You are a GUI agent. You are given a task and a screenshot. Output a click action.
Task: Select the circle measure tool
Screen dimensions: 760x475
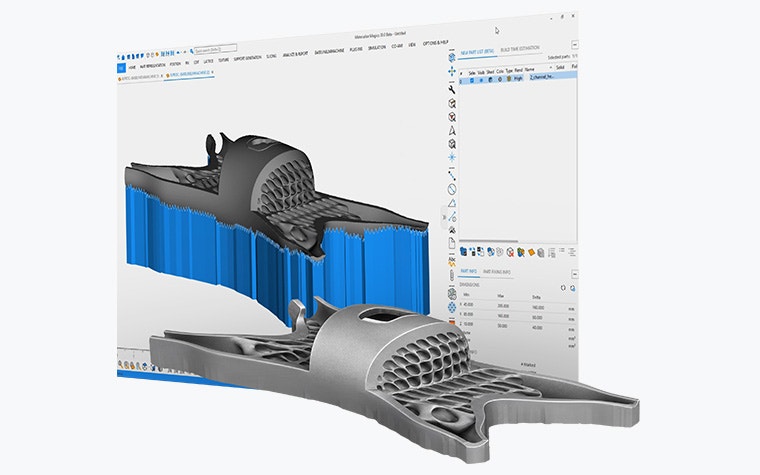click(x=452, y=189)
